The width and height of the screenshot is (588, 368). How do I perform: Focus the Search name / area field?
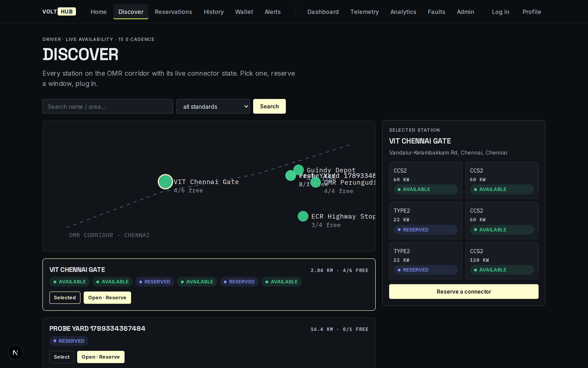108,106
